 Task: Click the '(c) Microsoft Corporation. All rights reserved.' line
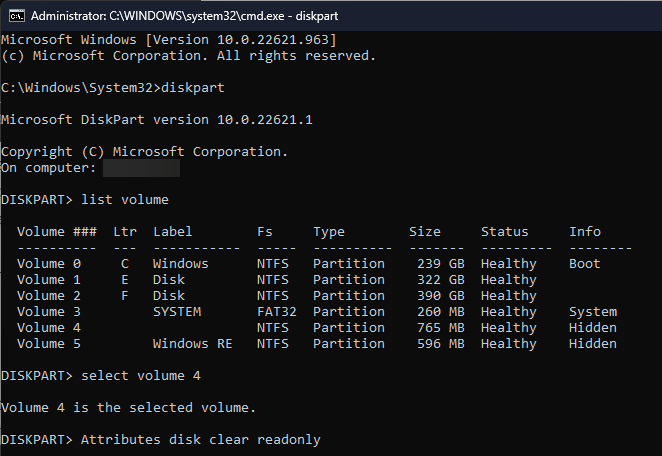(188, 56)
